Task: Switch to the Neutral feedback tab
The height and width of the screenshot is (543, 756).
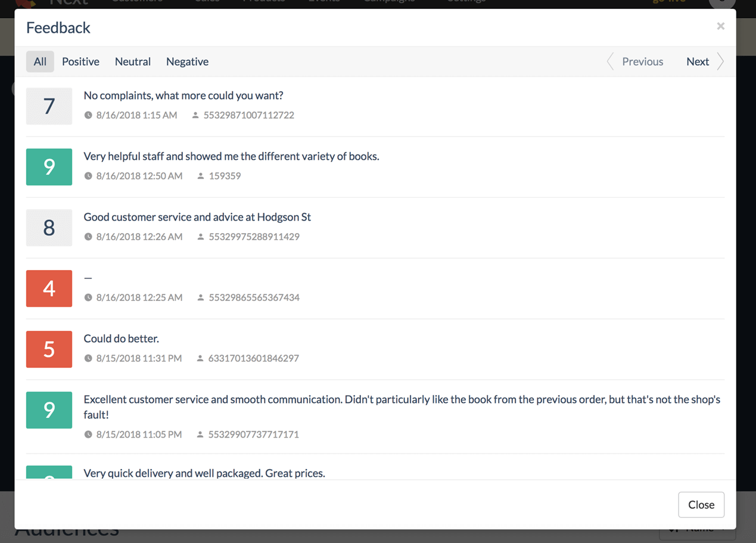Action: [x=133, y=61]
